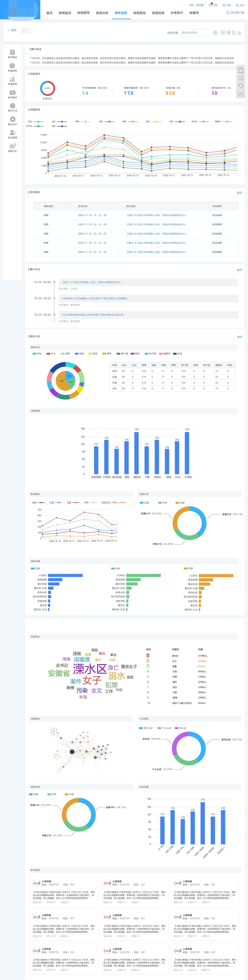Click the word 溺水 in keyword cloud
This screenshot has height=980, width=248.
coord(117,676)
